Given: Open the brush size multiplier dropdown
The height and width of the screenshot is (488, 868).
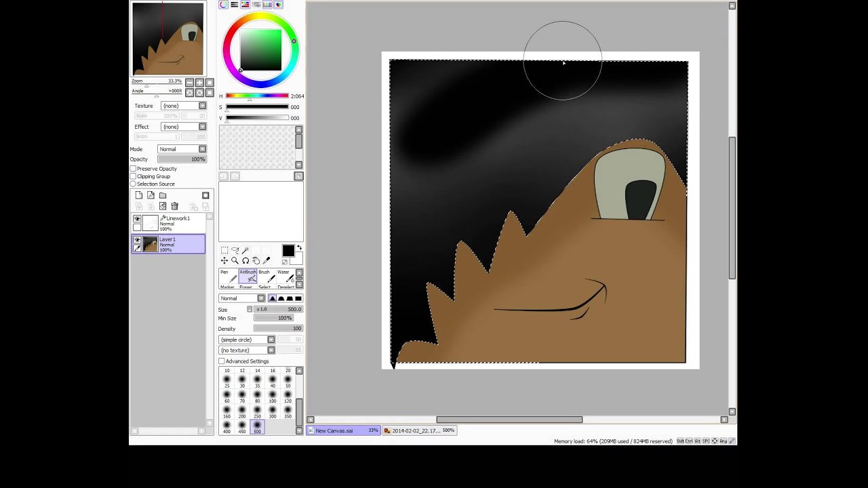Looking at the screenshot, I should pyautogui.click(x=250, y=309).
